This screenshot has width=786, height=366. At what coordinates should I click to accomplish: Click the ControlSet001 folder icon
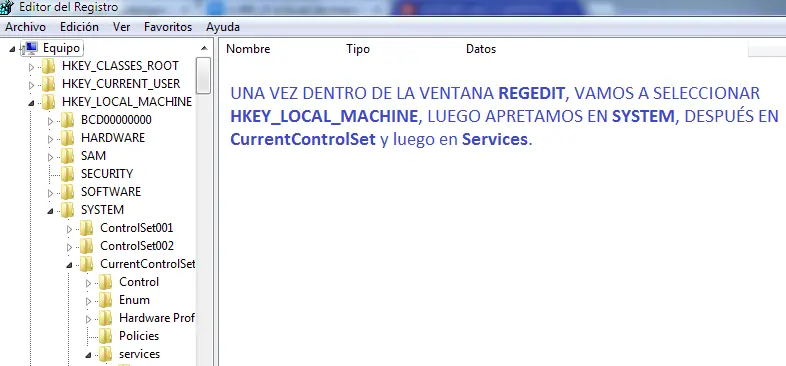click(x=87, y=228)
